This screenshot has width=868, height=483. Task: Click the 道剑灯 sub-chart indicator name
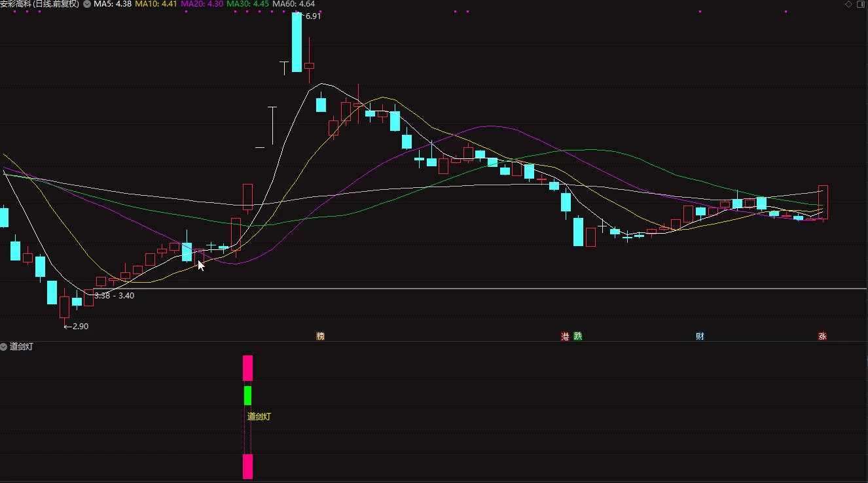21,346
